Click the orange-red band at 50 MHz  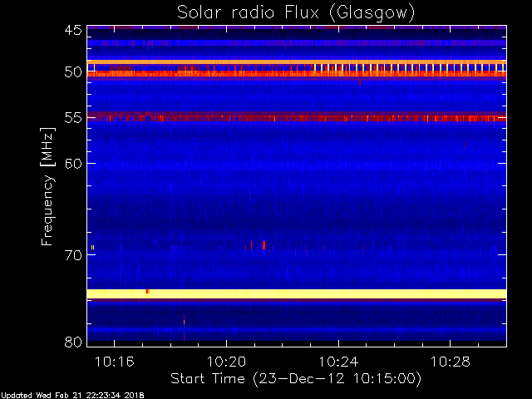click(x=297, y=74)
